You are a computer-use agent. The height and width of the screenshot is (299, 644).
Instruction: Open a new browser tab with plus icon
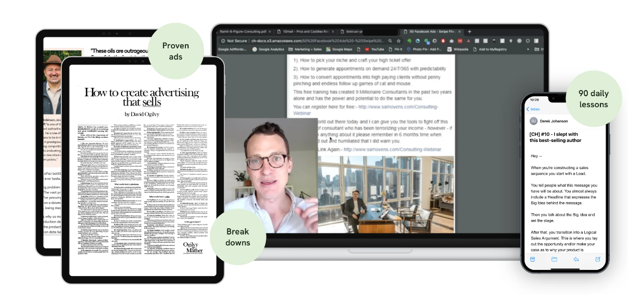click(x=469, y=31)
